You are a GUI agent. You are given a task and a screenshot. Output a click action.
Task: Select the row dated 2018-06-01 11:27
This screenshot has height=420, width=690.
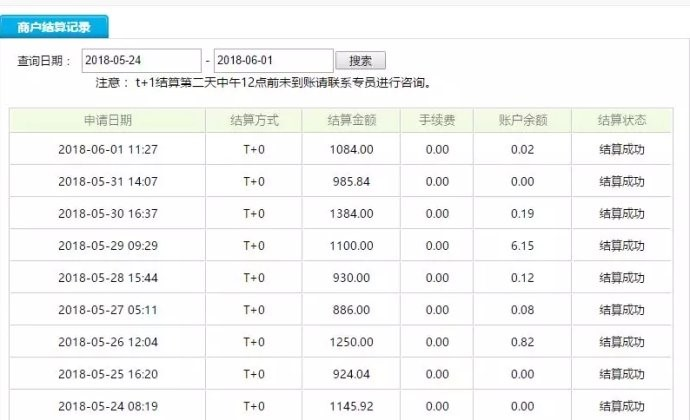[108, 149]
